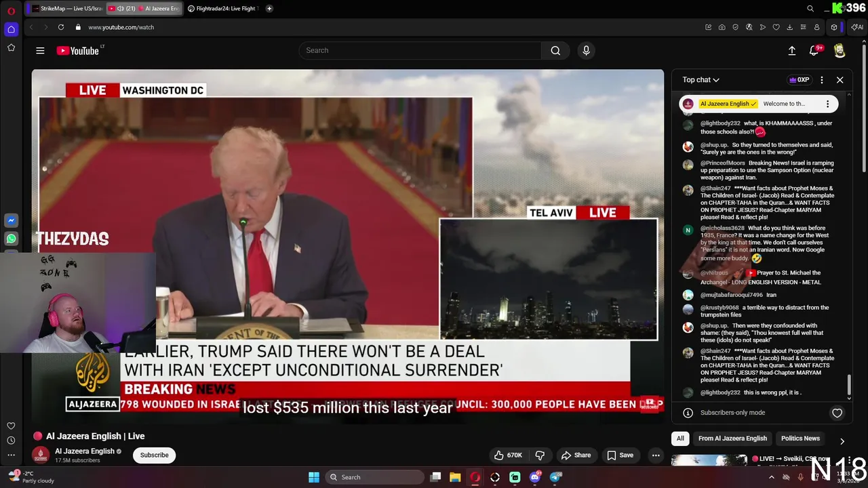The image size is (868, 488).
Task: Start voice search with the microphone icon
Action: click(587, 50)
